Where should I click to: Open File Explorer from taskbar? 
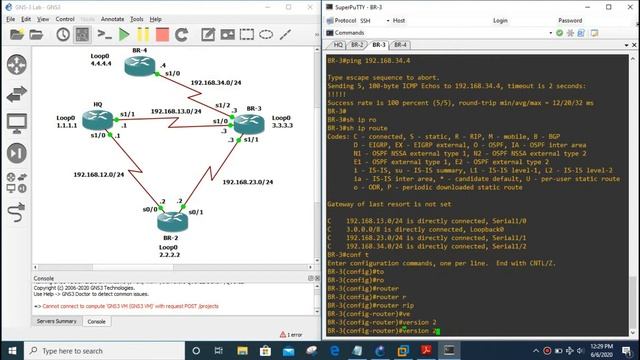click(x=242, y=351)
